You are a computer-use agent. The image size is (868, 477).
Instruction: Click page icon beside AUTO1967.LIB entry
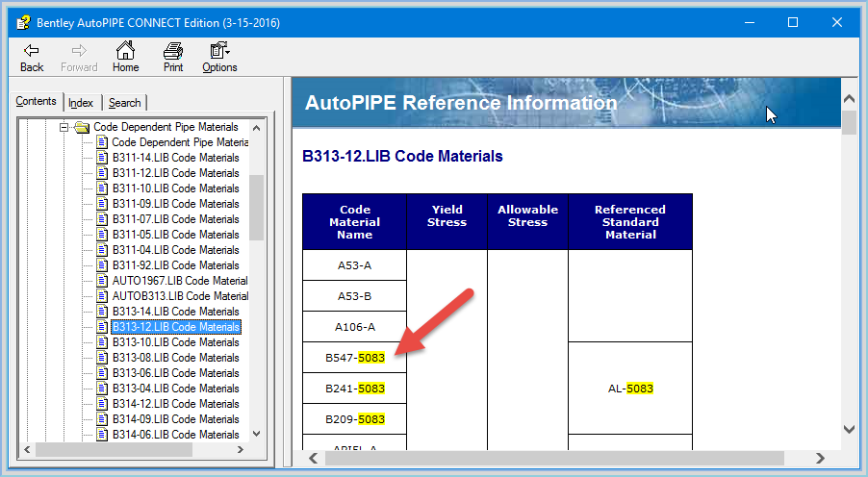coord(102,281)
